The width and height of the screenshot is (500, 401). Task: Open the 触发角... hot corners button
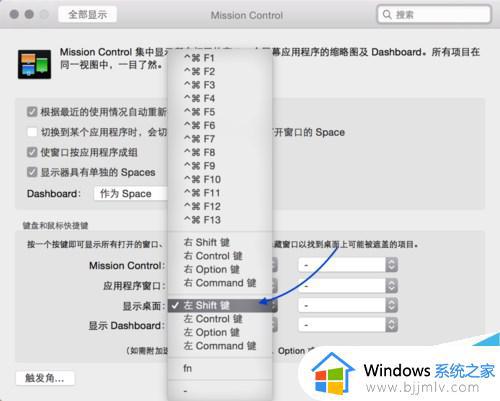pyautogui.click(x=45, y=378)
